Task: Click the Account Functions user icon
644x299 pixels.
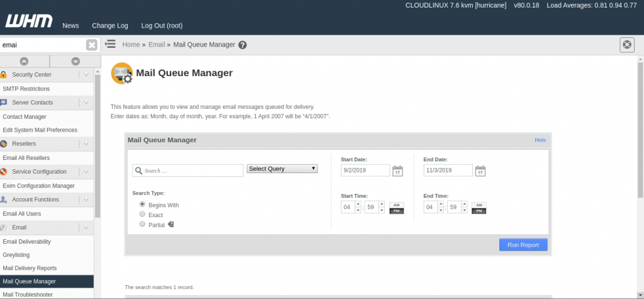Action: coord(4,200)
